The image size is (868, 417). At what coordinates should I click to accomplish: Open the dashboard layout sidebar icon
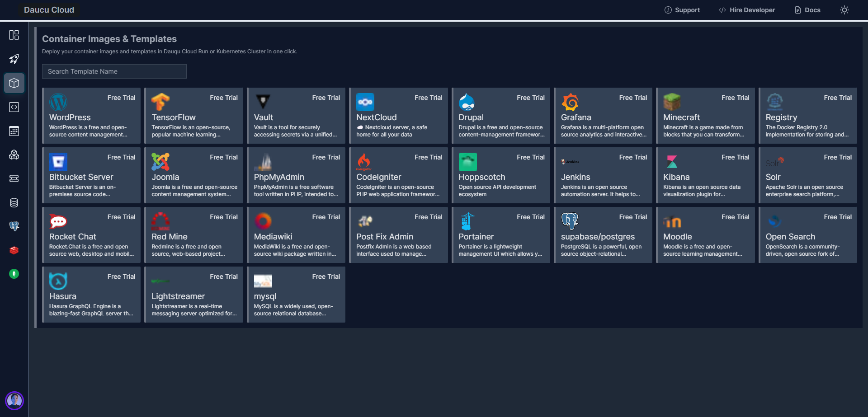pyautogui.click(x=14, y=35)
